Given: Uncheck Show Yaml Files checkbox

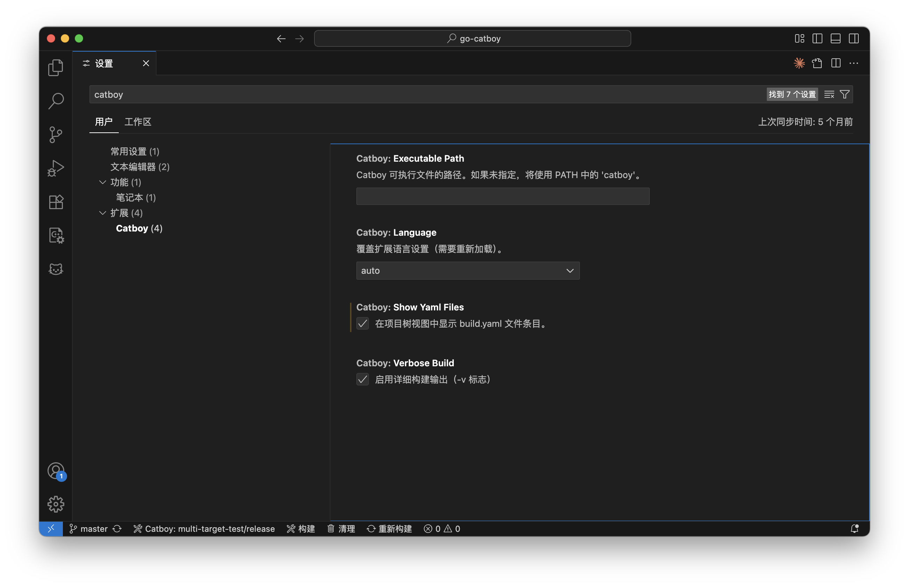Looking at the screenshot, I should [363, 324].
